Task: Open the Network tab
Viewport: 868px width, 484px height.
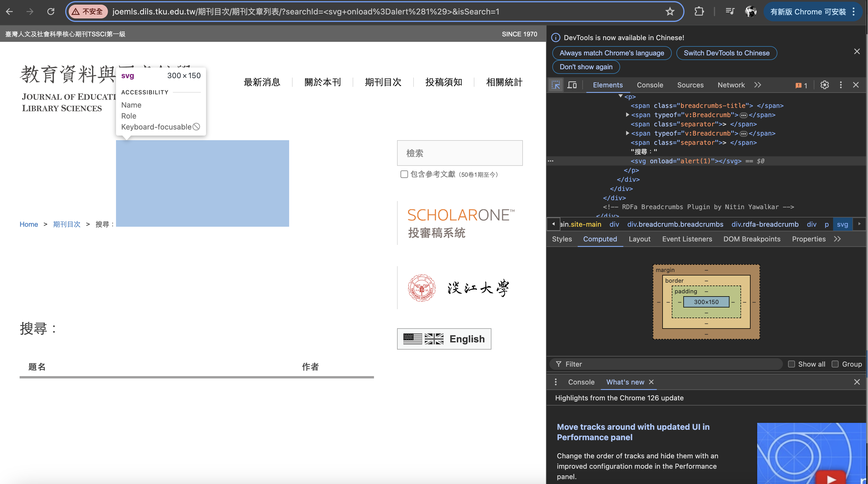Action: click(731, 85)
